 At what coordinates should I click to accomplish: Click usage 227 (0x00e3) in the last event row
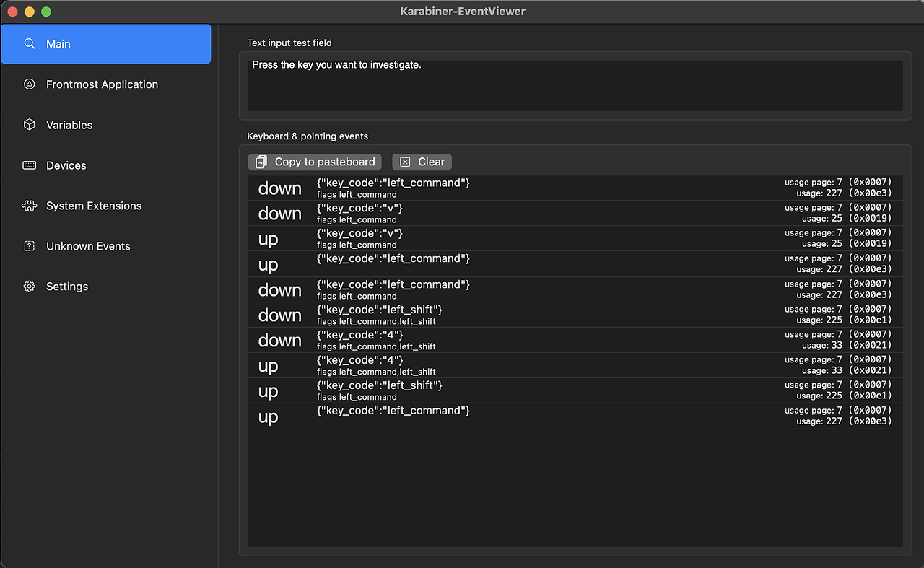pos(845,421)
